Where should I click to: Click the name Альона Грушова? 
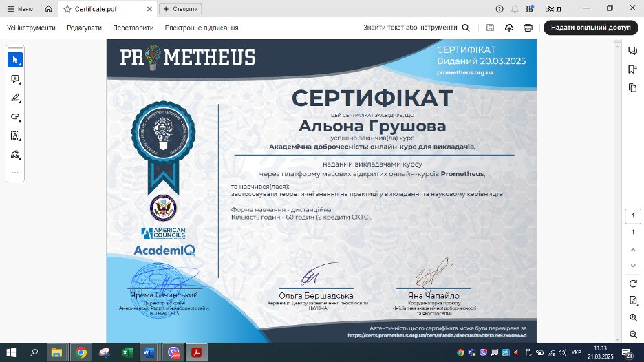[372, 126]
